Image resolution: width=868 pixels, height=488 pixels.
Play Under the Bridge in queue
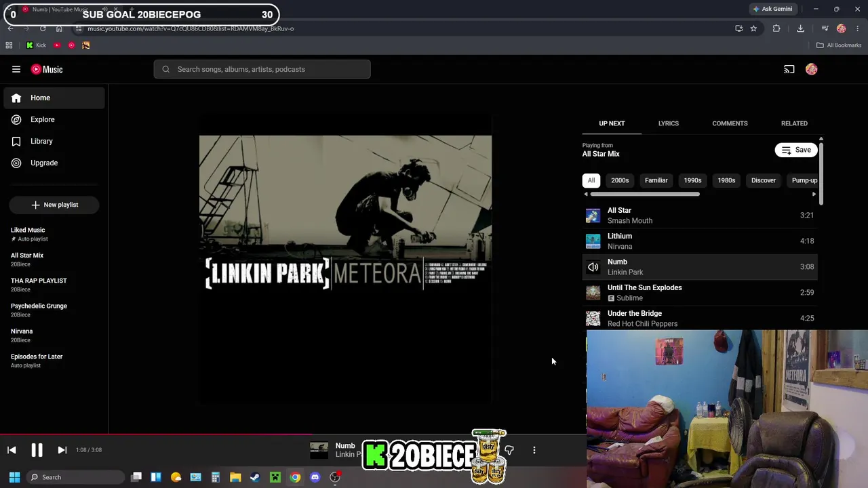pyautogui.click(x=700, y=319)
